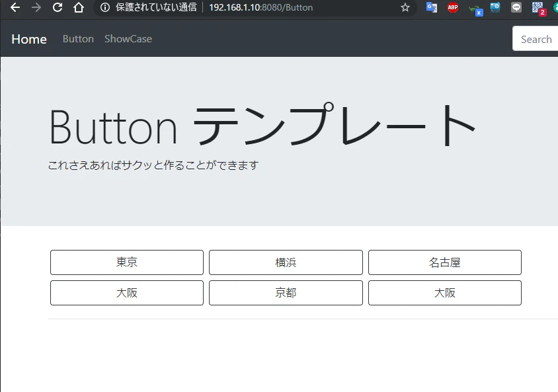Select the 名古屋 button

tap(445, 262)
